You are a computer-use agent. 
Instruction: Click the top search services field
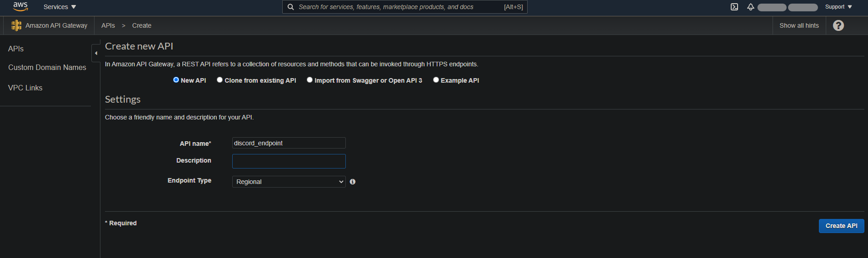click(x=404, y=7)
